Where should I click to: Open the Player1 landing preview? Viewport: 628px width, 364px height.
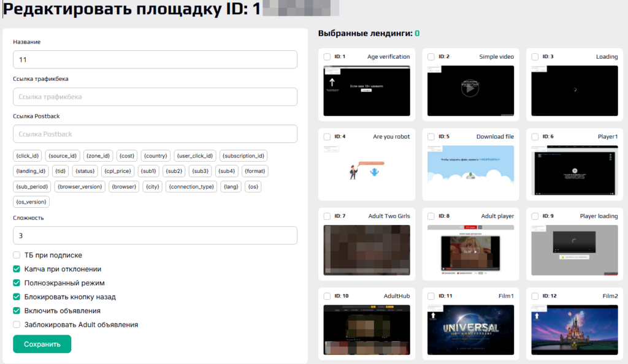574,170
